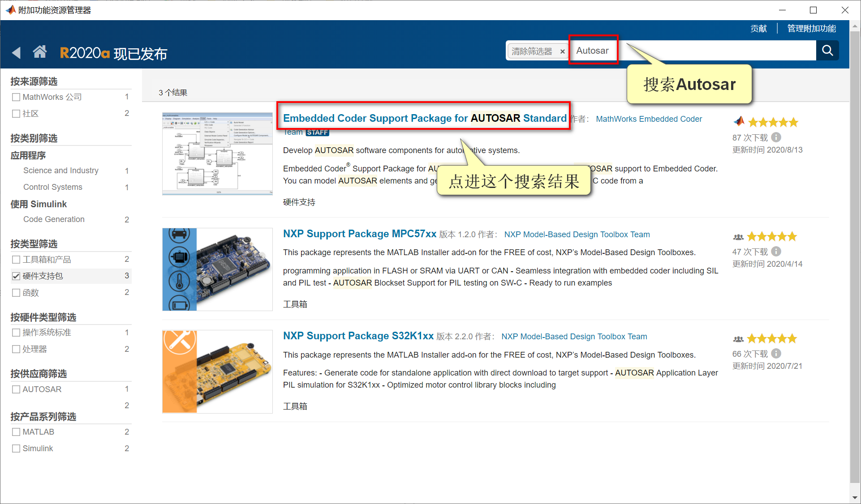Filter by Science and Industry category
Image resolution: width=861 pixels, height=504 pixels.
(x=61, y=171)
